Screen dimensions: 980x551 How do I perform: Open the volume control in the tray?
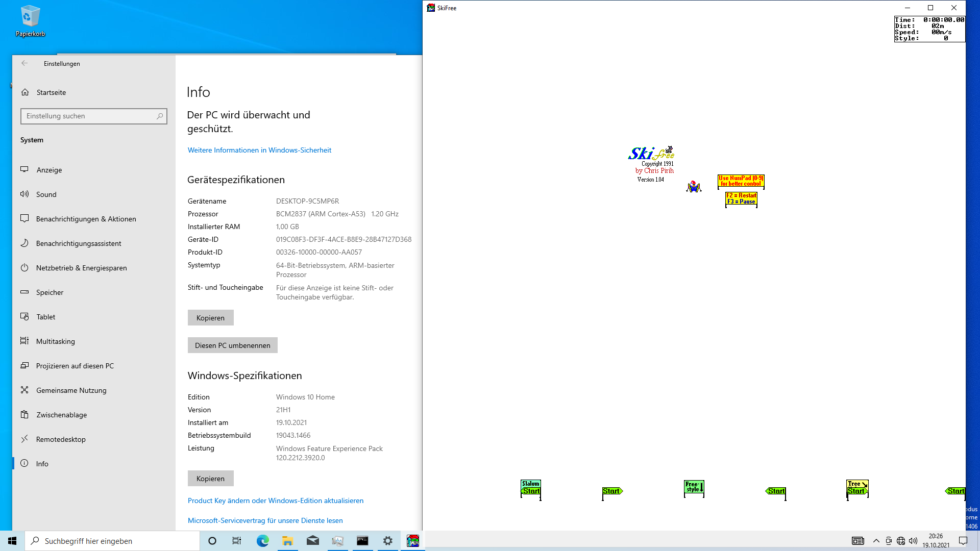(913, 541)
